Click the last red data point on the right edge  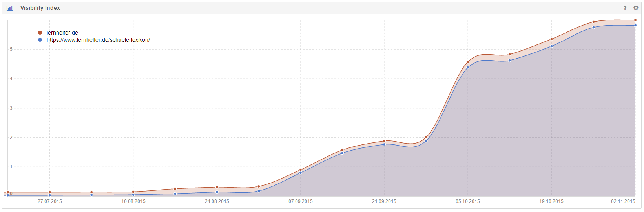[x=635, y=20]
